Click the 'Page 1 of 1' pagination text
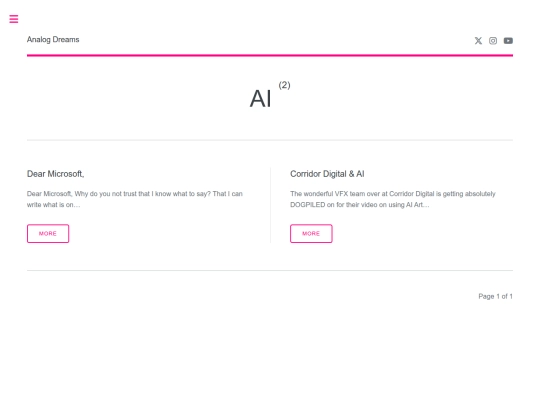 (495, 296)
